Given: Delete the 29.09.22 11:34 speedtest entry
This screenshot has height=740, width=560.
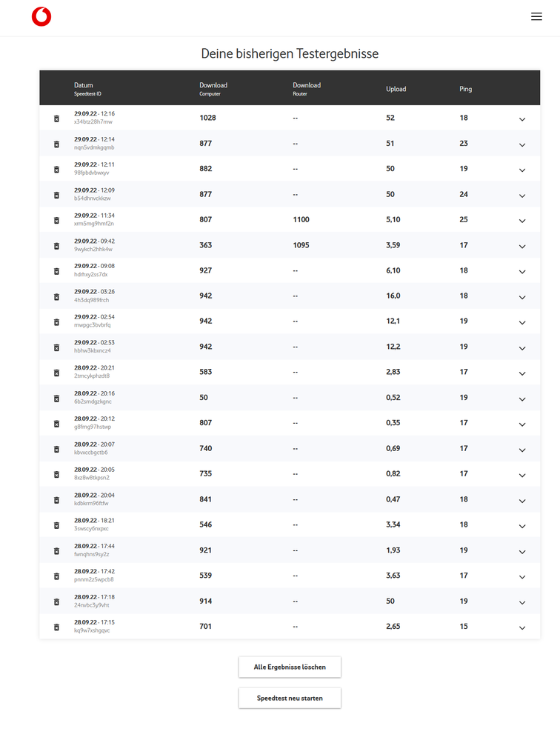Looking at the screenshot, I should pyautogui.click(x=56, y=220).
